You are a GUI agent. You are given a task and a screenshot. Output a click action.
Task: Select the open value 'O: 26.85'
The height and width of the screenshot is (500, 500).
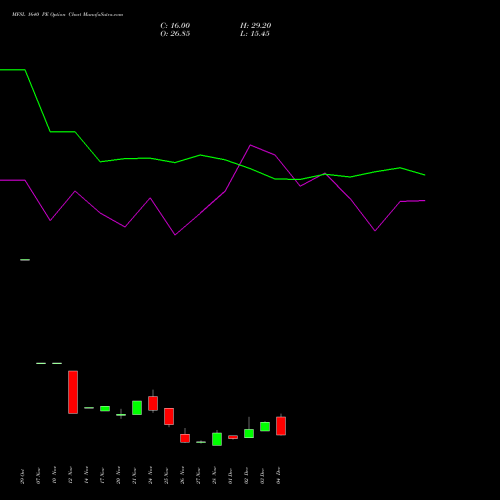coord(175,34)
